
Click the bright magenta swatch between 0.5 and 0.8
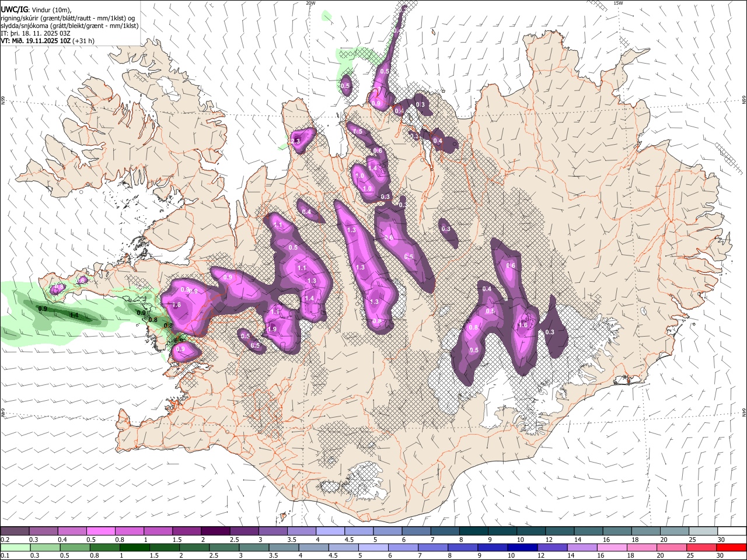(100, 531)
